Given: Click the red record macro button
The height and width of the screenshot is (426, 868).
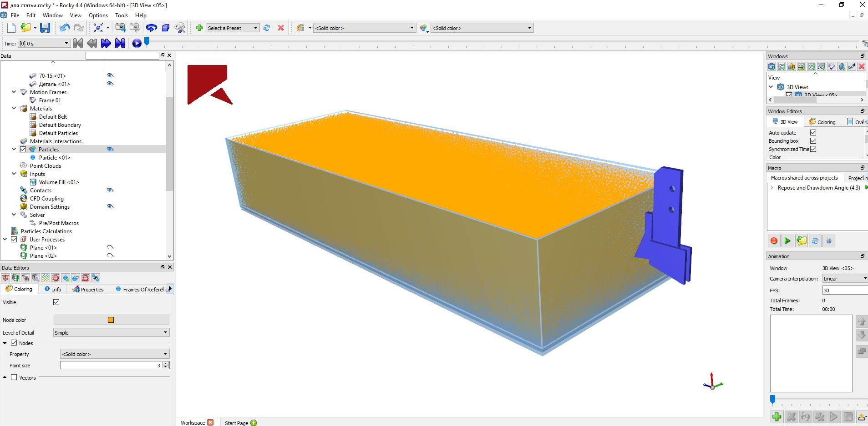Looking at the screenshot, I should 774,241.
